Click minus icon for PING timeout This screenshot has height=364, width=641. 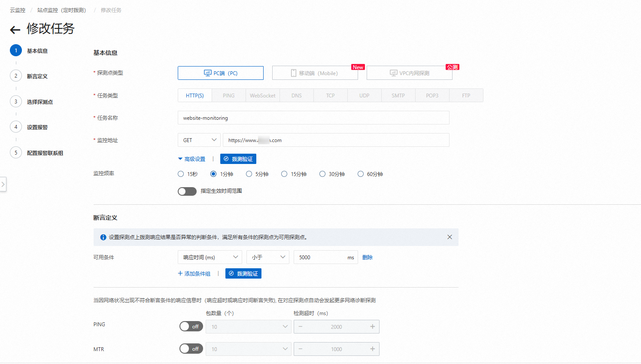pos(301,327)
